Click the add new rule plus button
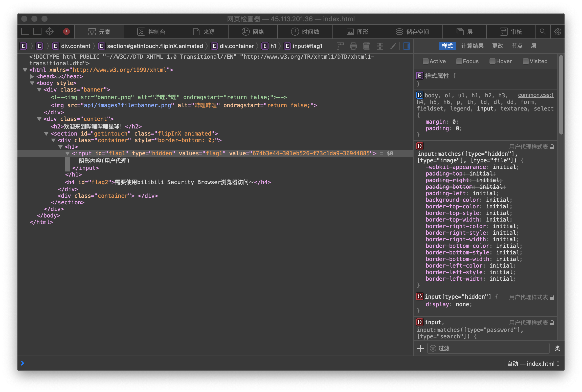 pos(420,348)
